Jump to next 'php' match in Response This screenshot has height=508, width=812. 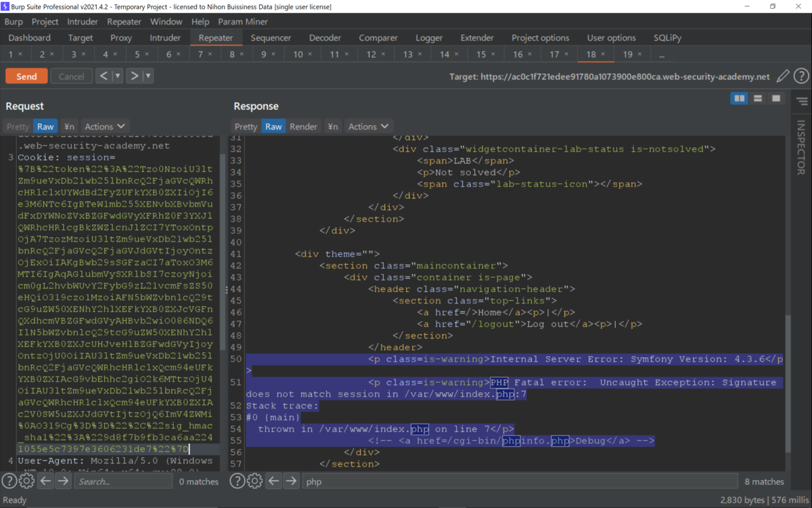[291, 481]
